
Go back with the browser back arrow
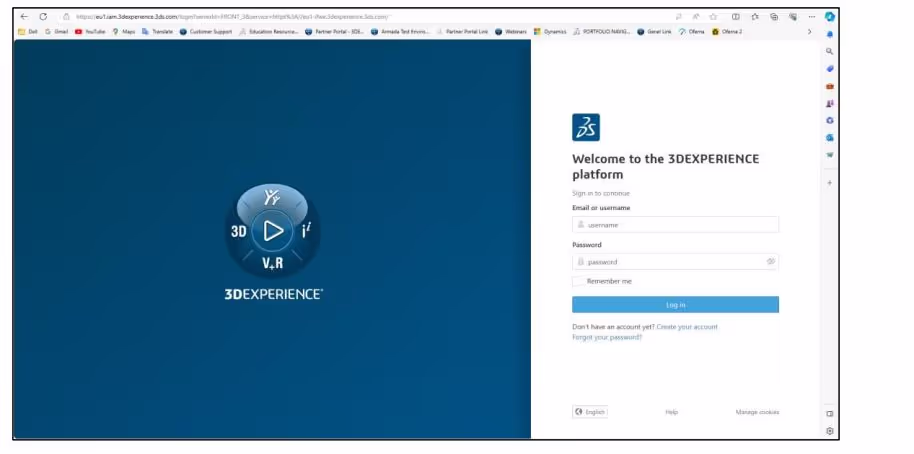click(24, 17)
